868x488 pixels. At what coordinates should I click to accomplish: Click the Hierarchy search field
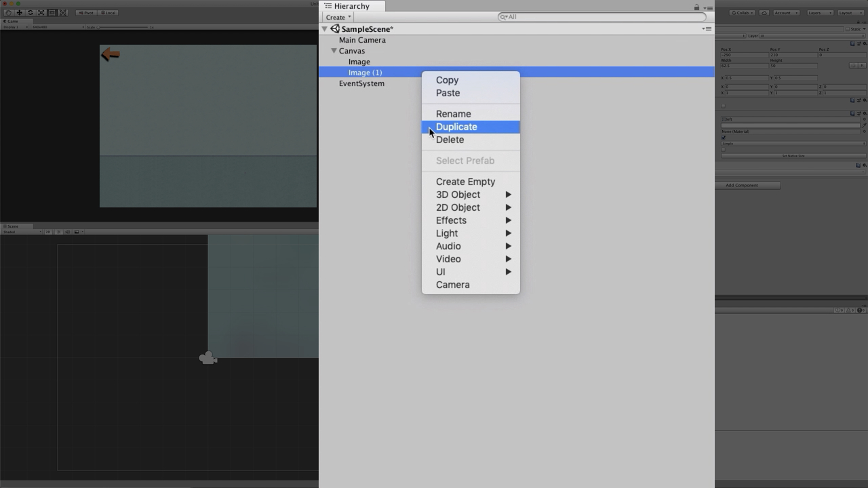[602, 17]
